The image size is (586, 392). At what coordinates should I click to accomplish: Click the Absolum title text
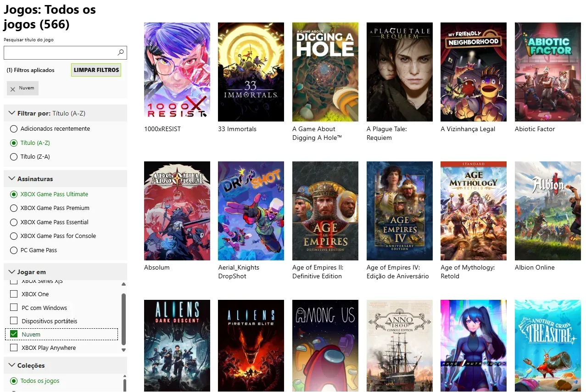157,268
